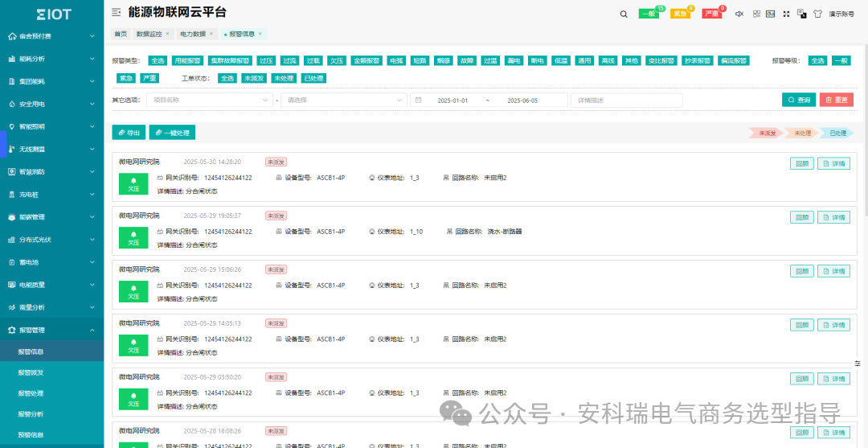Click the 详情描述 input field

[627, 101]
